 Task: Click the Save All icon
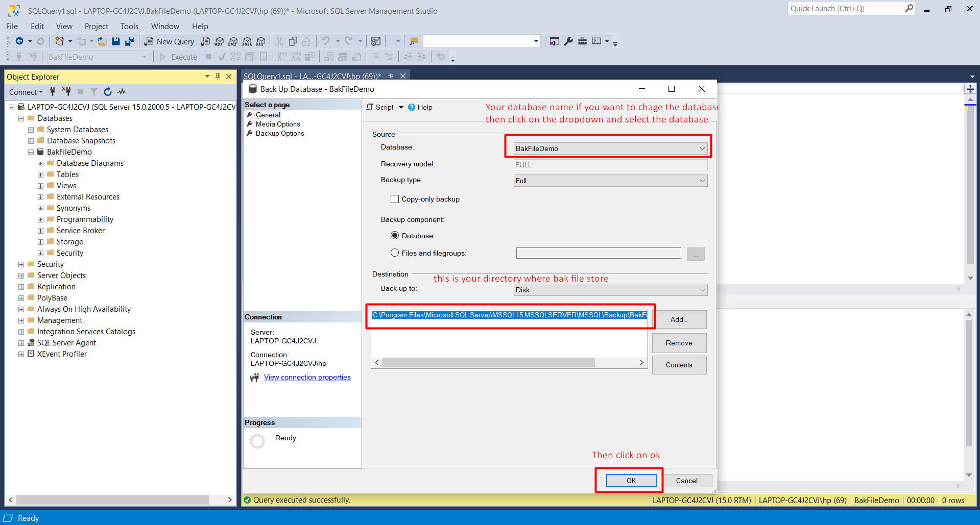130,41
